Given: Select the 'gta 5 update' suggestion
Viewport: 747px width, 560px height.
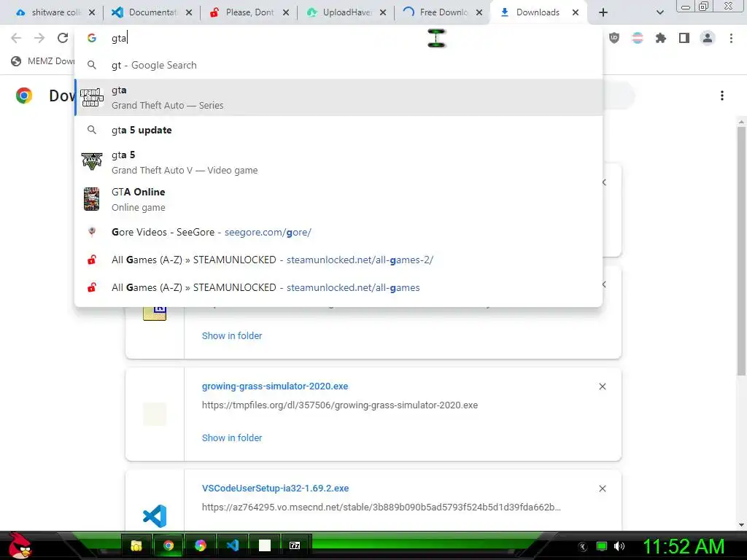Looking at the screenshot, I should tap(338, 130).
